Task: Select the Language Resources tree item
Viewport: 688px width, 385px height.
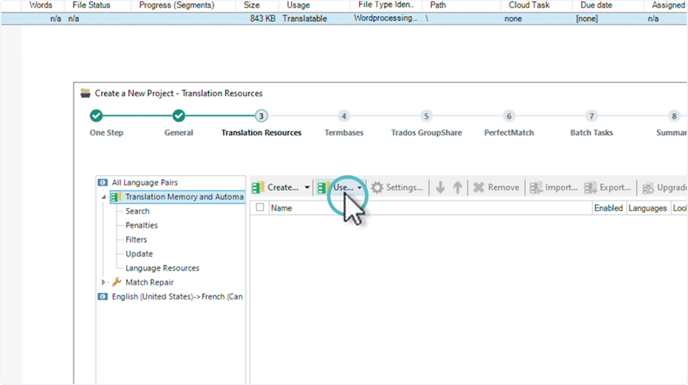Action: [162, 268]
